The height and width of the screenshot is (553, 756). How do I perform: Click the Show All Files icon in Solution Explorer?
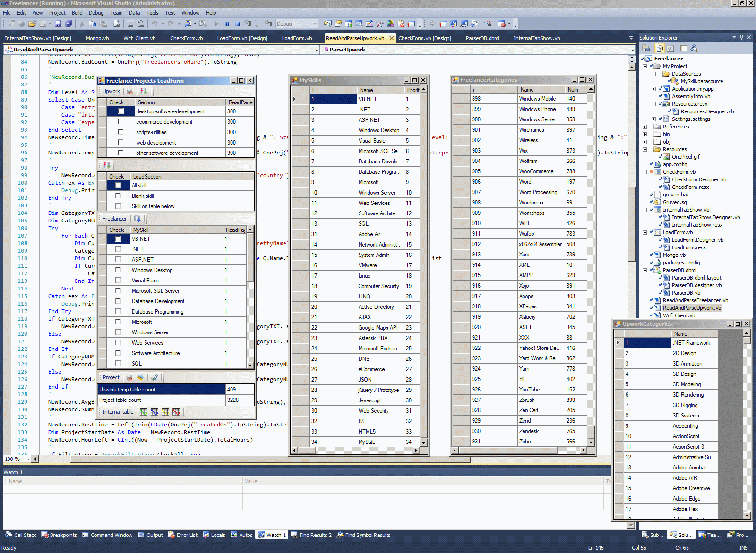pos(660,48)
